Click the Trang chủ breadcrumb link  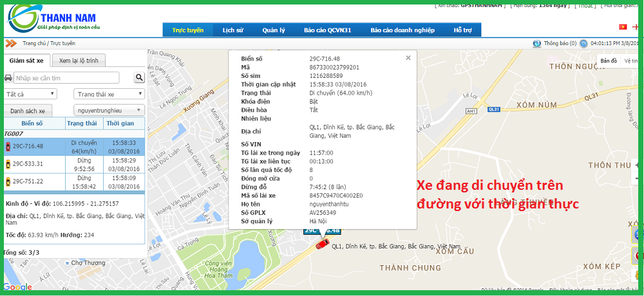35,44
